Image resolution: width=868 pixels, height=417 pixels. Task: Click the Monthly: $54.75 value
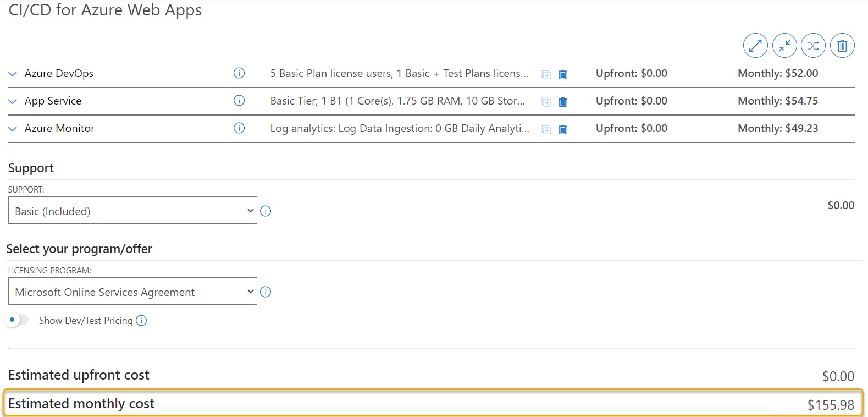click(x=778, y=101)
